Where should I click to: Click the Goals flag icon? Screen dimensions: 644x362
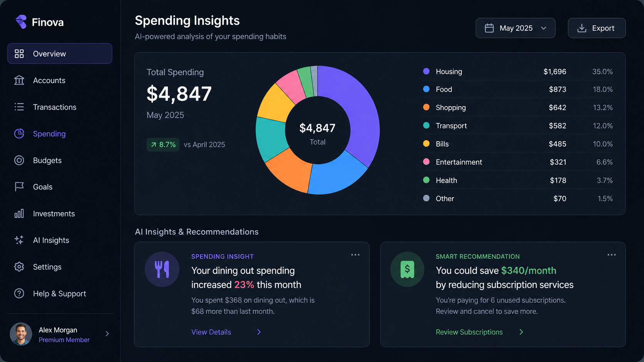click(x=19, y=187)
